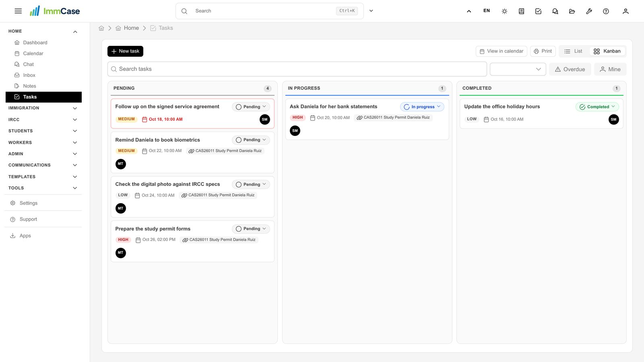
Task: Click the ImmCase logo
Action: coord(55,11)
